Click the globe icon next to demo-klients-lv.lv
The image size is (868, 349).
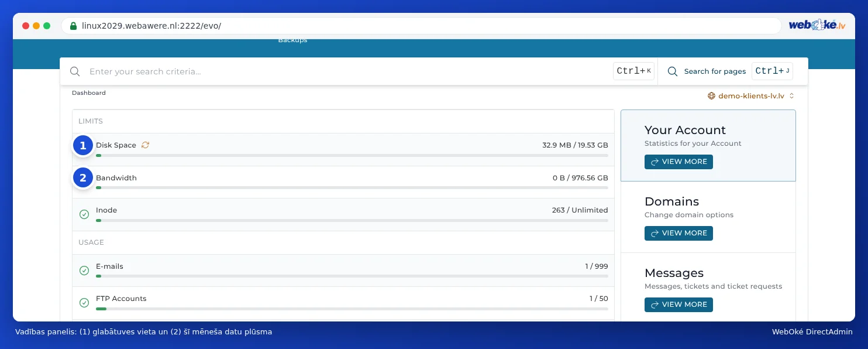(712, 95)
